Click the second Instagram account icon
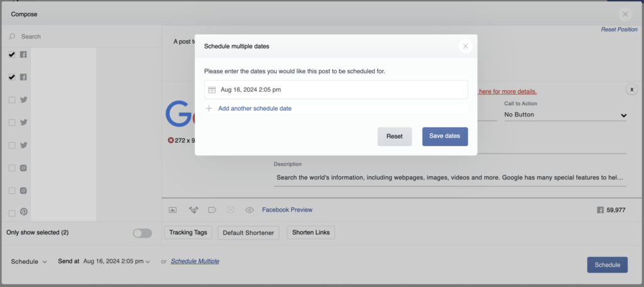Image resolution: width=644 pixels, height=287 pixels. [23, 190]
